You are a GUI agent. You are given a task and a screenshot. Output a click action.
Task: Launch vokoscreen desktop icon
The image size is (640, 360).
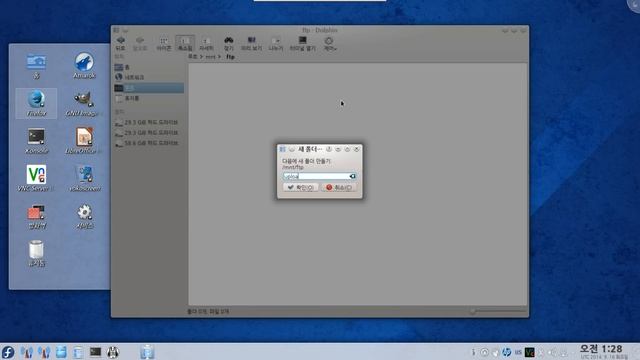pyautogui.click(x=85, y=178)
